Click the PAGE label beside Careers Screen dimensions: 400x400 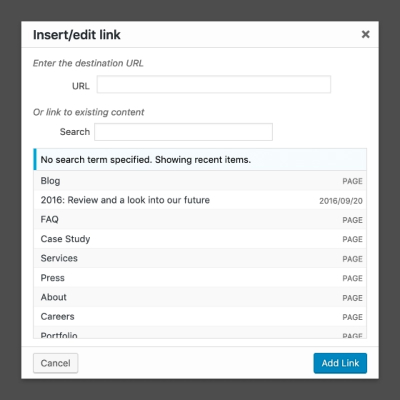click(352, 317)
